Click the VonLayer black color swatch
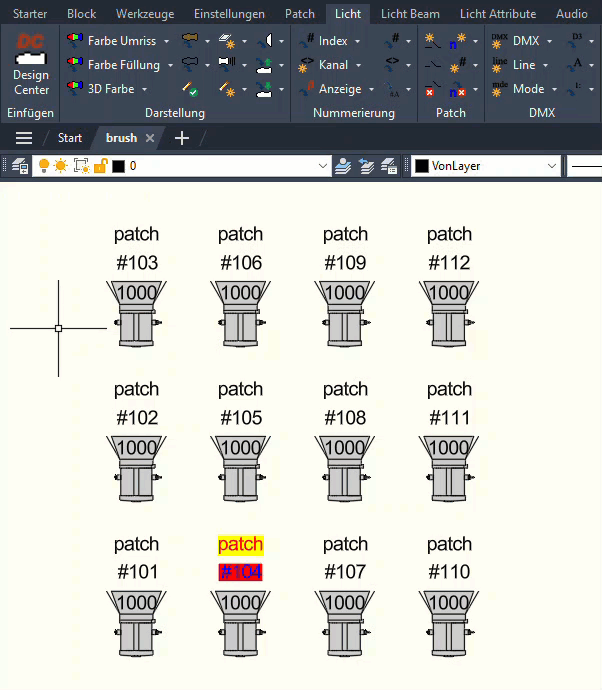The width and height of the screenshot is (602, 690). tap(422, 166)
